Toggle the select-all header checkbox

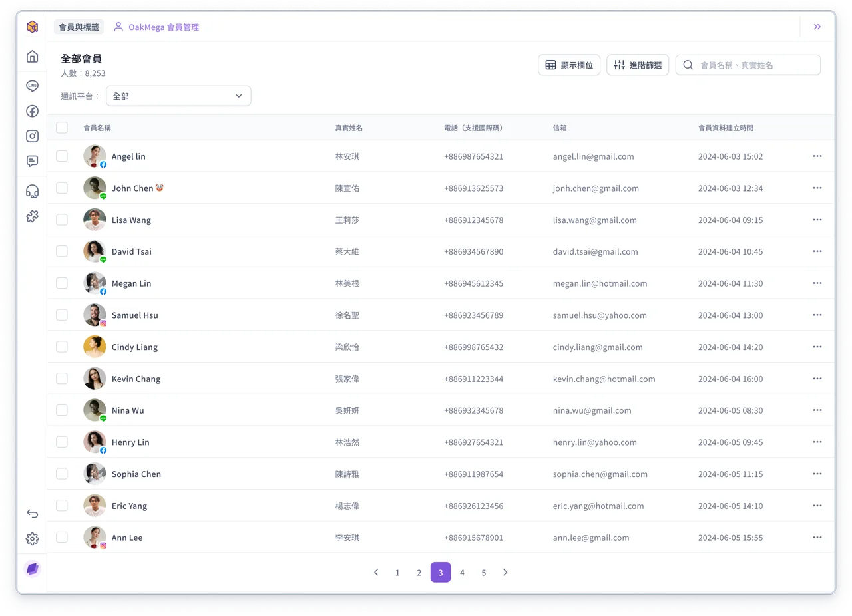[62, 128]
